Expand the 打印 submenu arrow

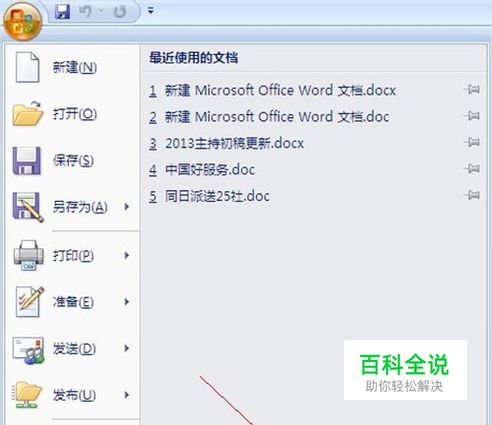pos(127,255)
